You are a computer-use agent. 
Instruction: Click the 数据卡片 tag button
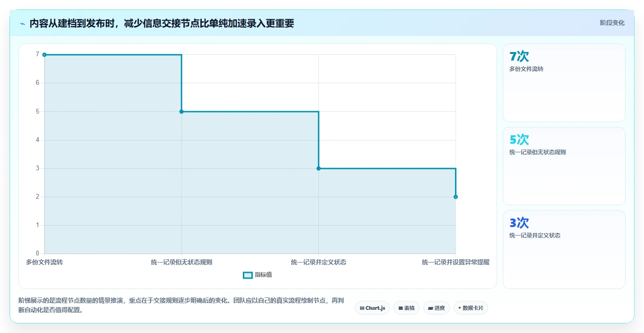(x=471, y=308)
